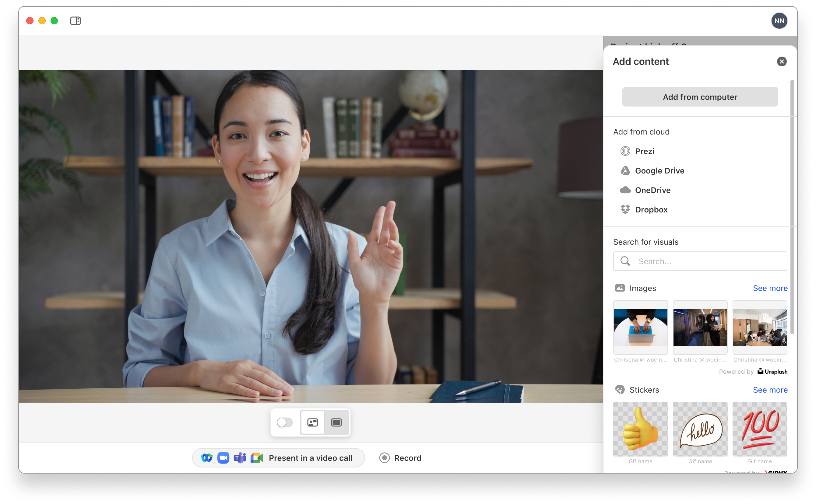The image size is (816, 504).
Task: Toggle the switch below video preview
Action: pos(284,423)
